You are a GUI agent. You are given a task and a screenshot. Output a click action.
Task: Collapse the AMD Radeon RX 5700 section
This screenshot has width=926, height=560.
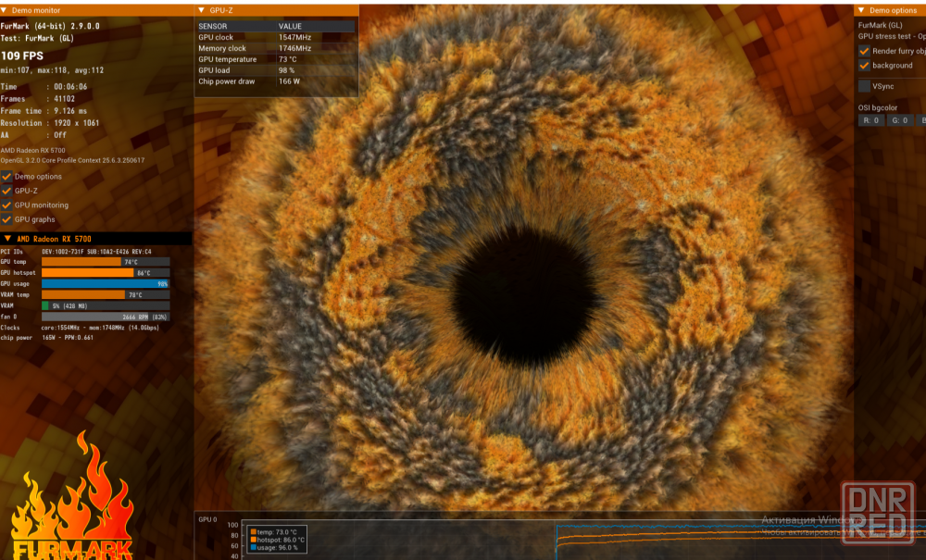tap(7, 239)
